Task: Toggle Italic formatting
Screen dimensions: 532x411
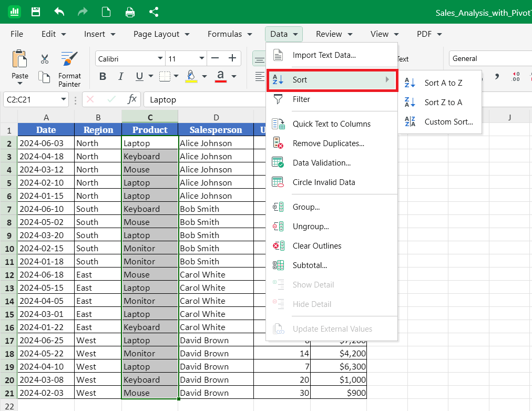Action: (x=121, y=76)
